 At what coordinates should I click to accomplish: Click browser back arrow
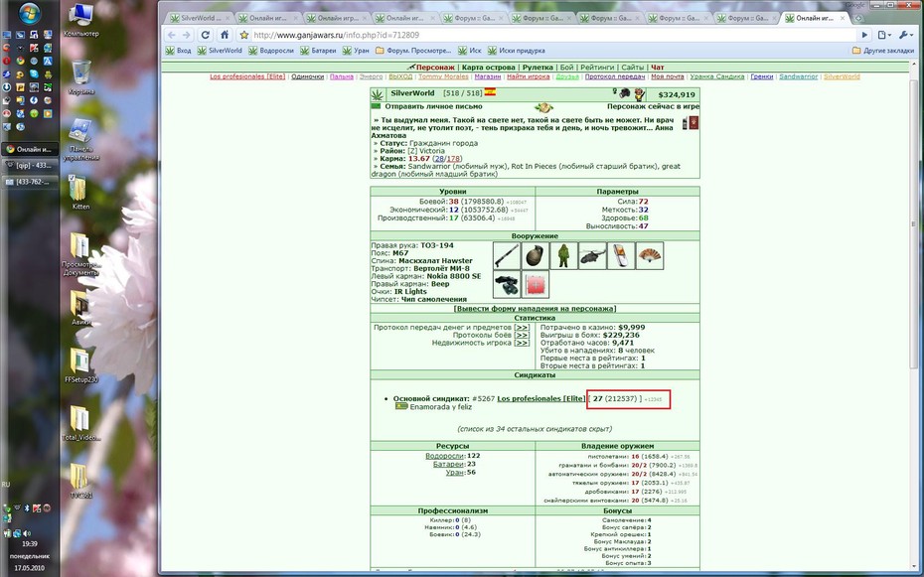click(x=172, y=36)
